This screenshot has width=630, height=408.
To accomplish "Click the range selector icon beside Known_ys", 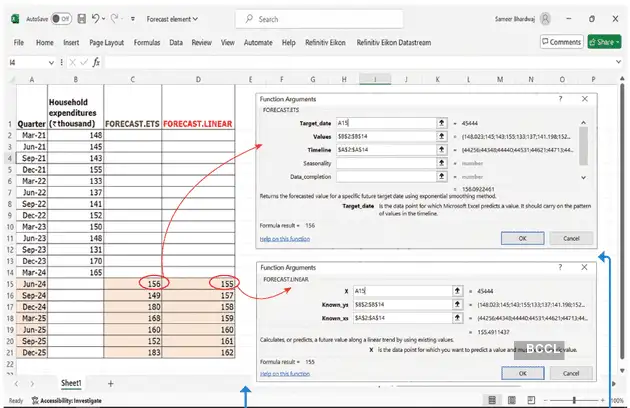I will click(x=441, y=303).
